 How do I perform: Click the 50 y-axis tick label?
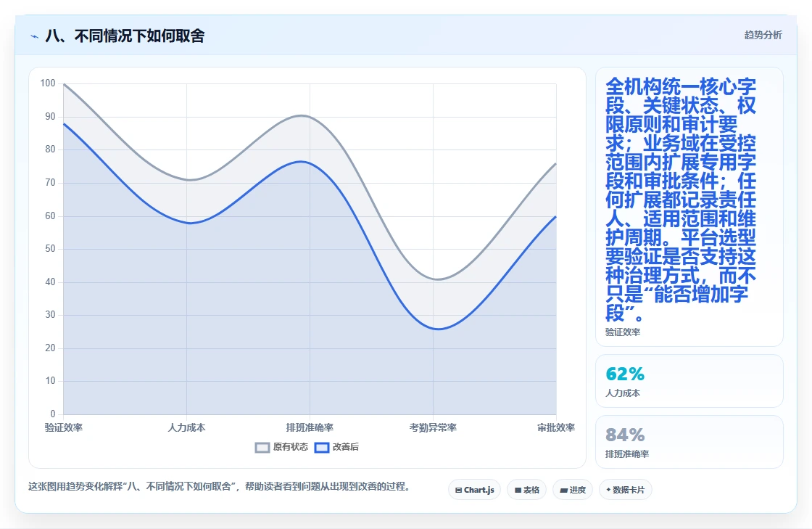tap(50, 249)
